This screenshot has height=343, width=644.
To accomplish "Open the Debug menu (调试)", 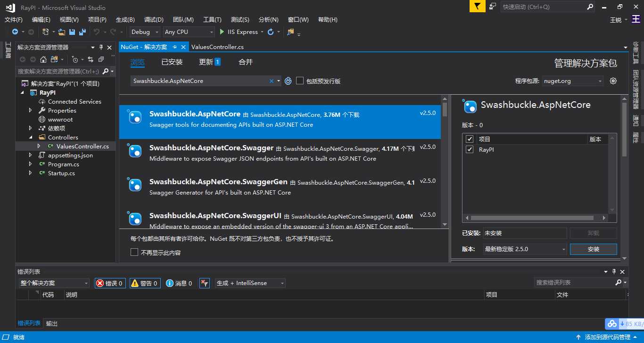I will (x=154, y=20).
